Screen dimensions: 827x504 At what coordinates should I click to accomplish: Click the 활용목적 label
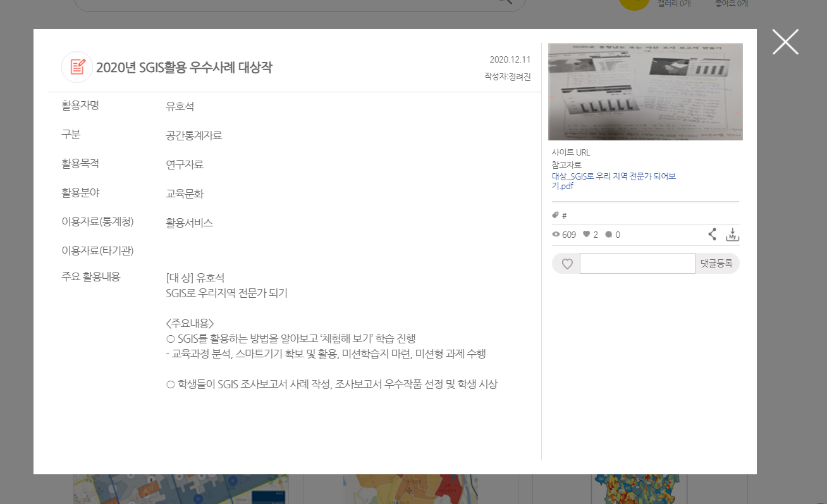pos(80,164)
